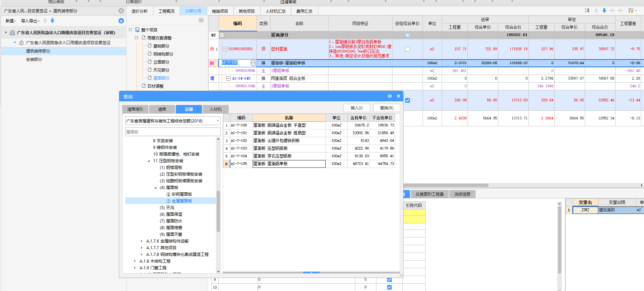The width and height of the screenshot is (644, 291).
Task: Uncheck the blue checkbox beside the 查询 dialog
Action: (408, 100)
